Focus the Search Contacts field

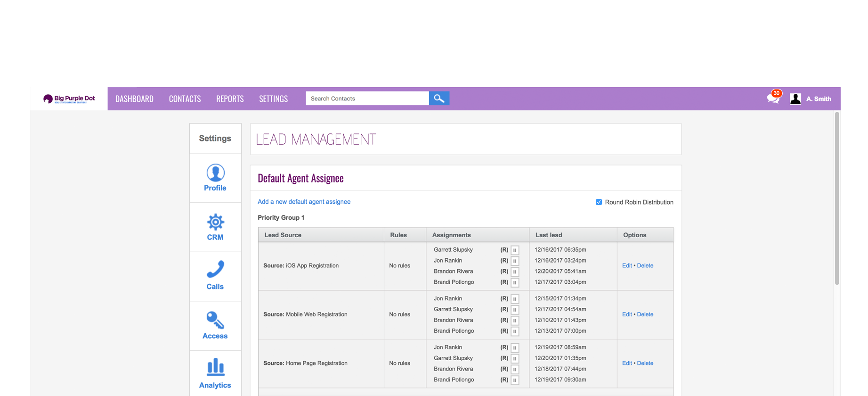pyautogui.click(x=367, y=99)
